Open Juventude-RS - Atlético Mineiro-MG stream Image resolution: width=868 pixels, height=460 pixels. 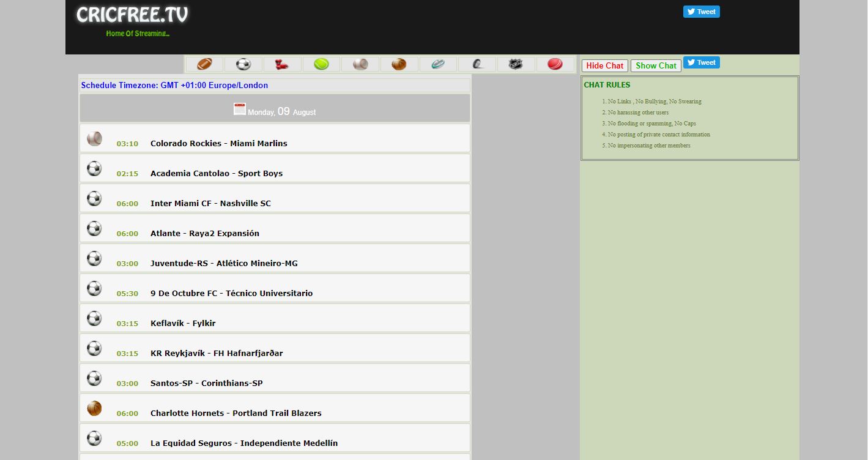[x=224, y=263]
